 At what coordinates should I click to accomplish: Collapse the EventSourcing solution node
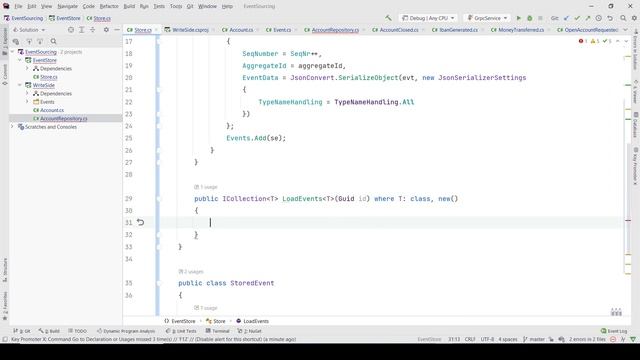point(12,52)
